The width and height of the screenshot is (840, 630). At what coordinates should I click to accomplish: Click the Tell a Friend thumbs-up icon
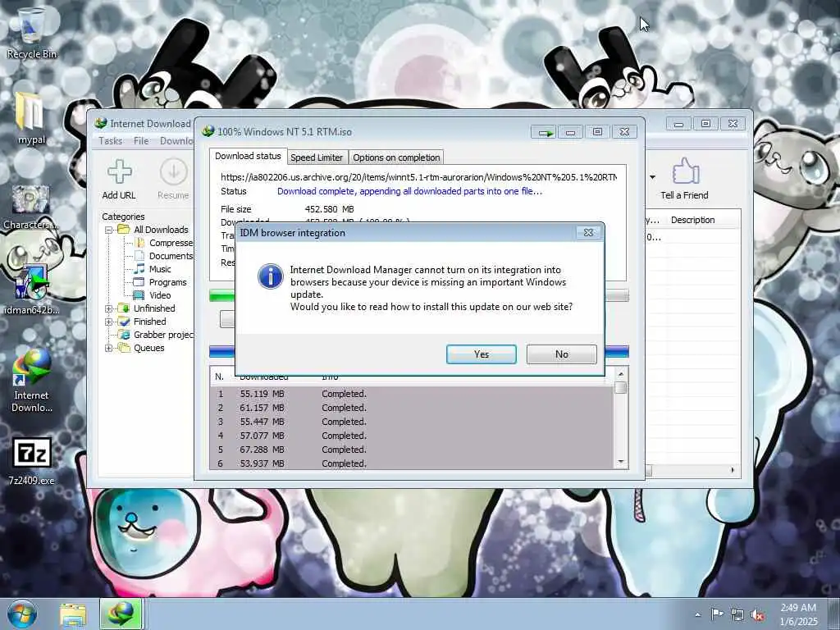click(685, 171)
